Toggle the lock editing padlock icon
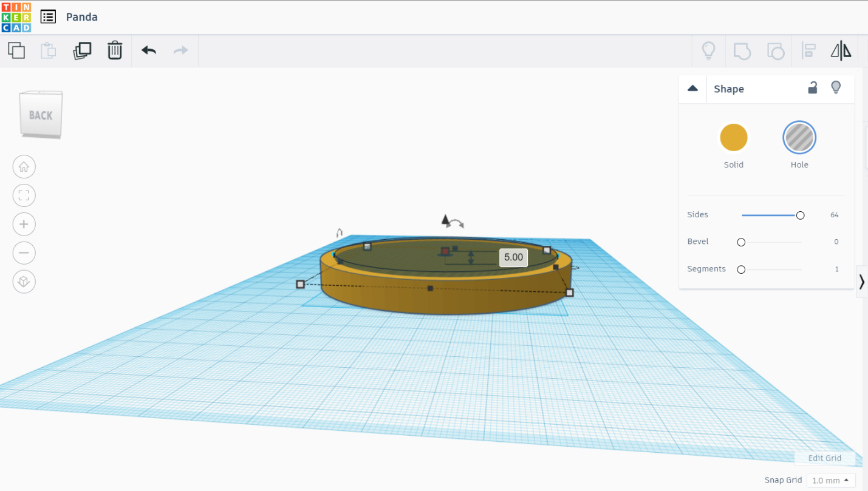The width and height of the screenshot is (868, 491). coord(812,88)
